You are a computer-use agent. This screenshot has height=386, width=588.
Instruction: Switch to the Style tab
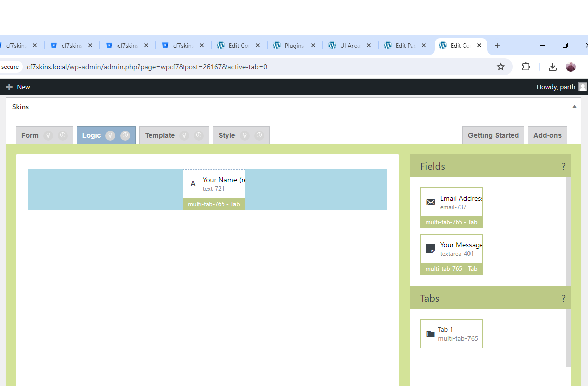point(227,135)
